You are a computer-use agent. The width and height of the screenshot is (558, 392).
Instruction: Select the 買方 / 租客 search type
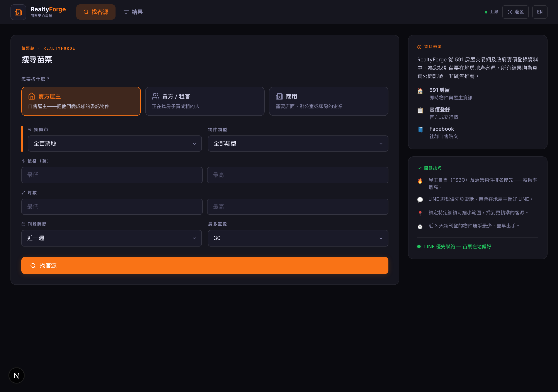click(205, 101)
